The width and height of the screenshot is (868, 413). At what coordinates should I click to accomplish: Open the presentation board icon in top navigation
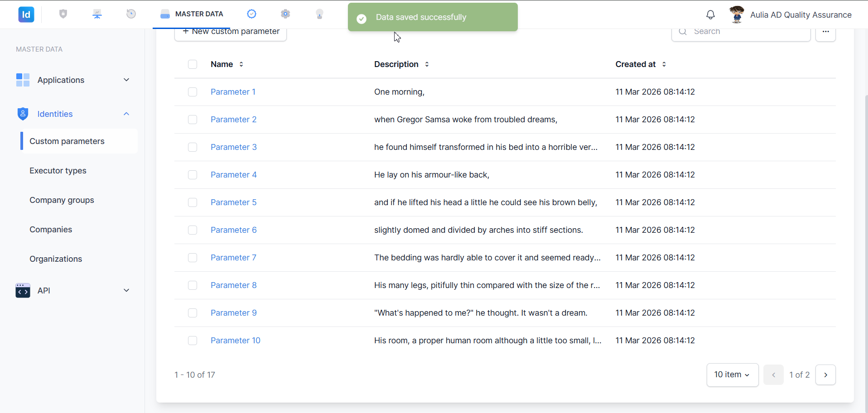(x=97, y=14)
